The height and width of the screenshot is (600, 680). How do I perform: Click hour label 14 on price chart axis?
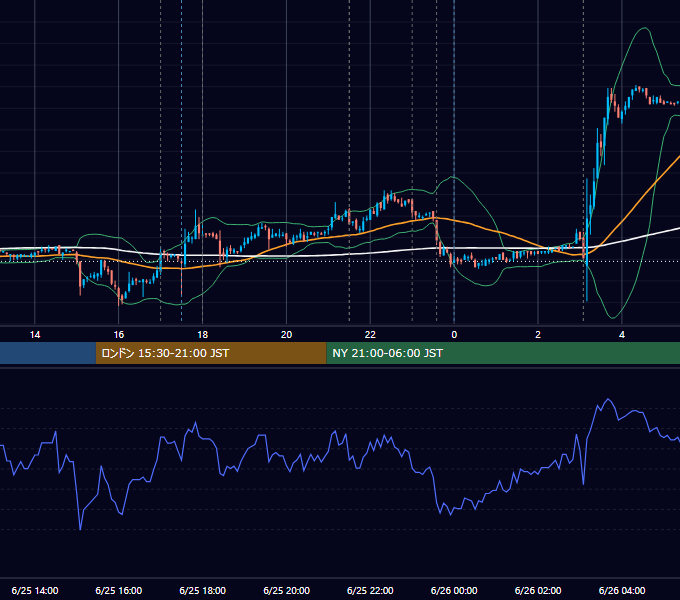[x=35, y=335]
